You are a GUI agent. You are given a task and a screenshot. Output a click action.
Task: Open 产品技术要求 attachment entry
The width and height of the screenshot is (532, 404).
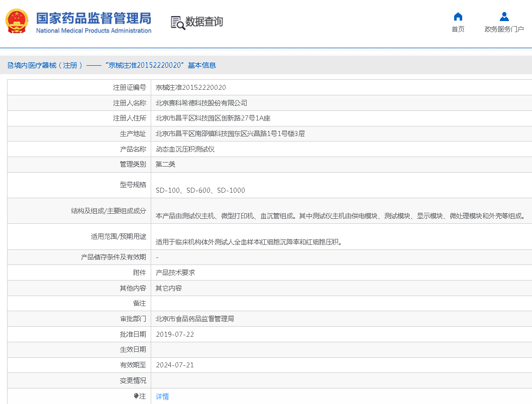(175, 273)
